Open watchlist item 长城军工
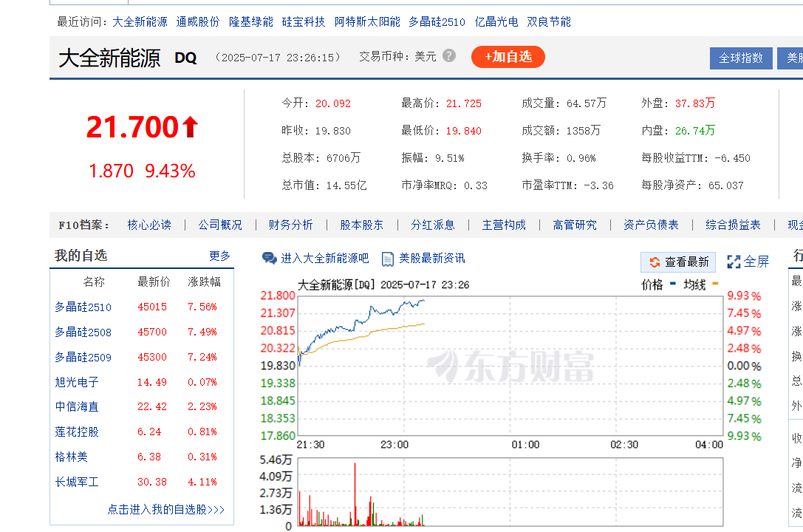803x532 pixels. coord(77,482)
